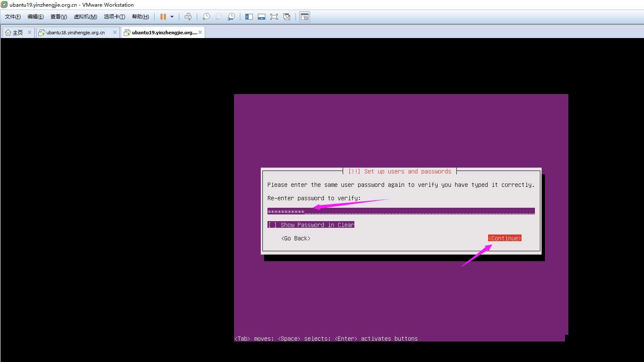Toggle the thumbnail bar icon

tap(262, 17)
